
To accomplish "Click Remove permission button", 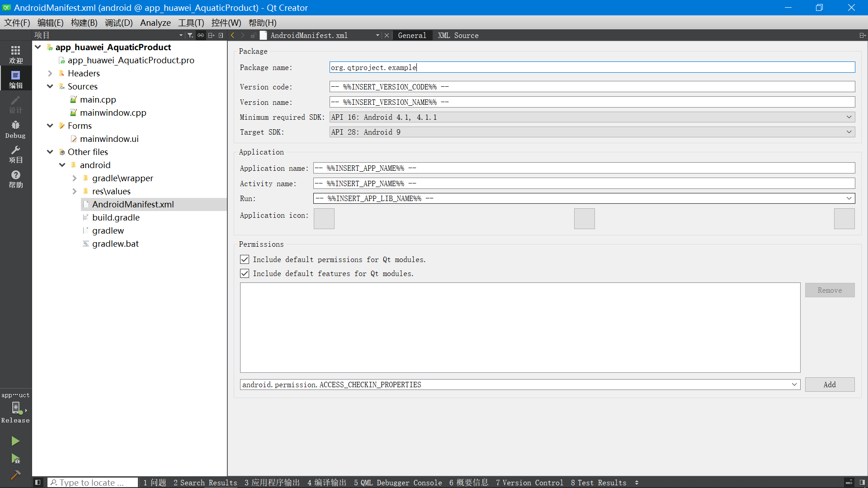I will 829,290.
